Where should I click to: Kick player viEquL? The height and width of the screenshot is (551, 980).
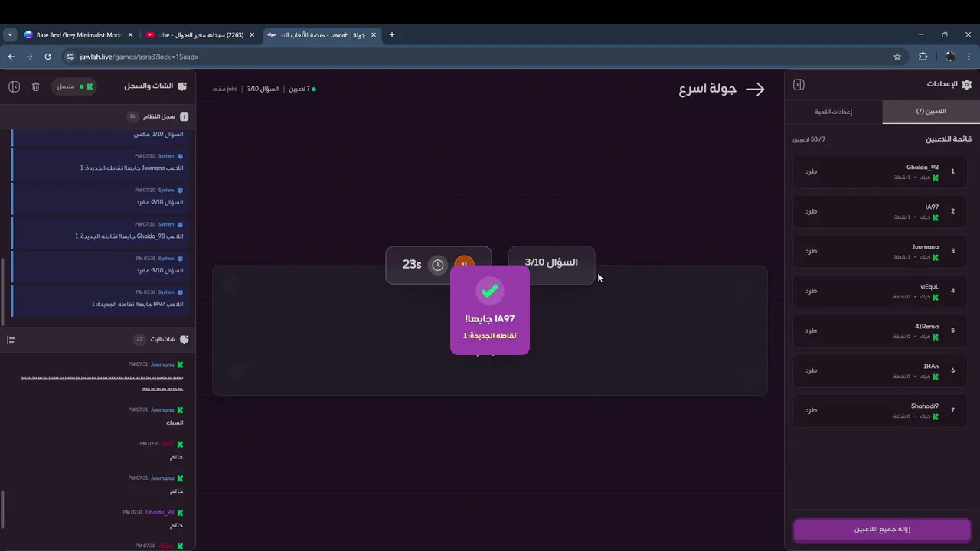point(811,291)
